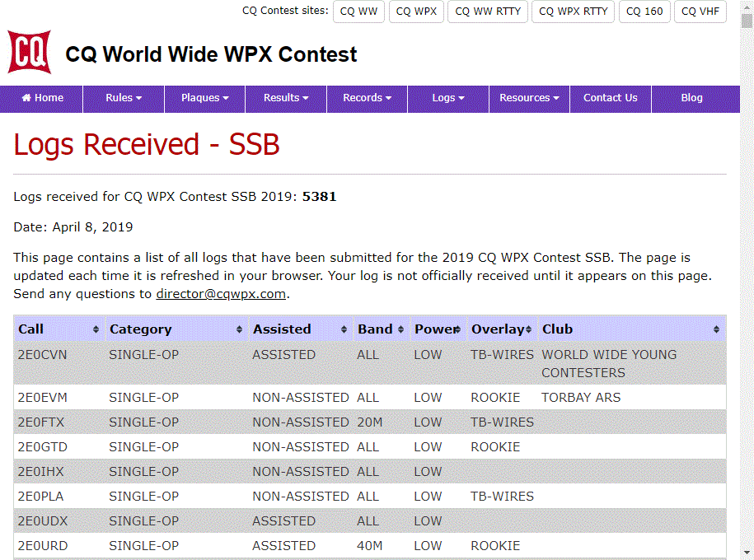The width and height of the screenshot is (754, 560).
Task: Open the CQ WPX RTTY site
Action: click(573, 12)
